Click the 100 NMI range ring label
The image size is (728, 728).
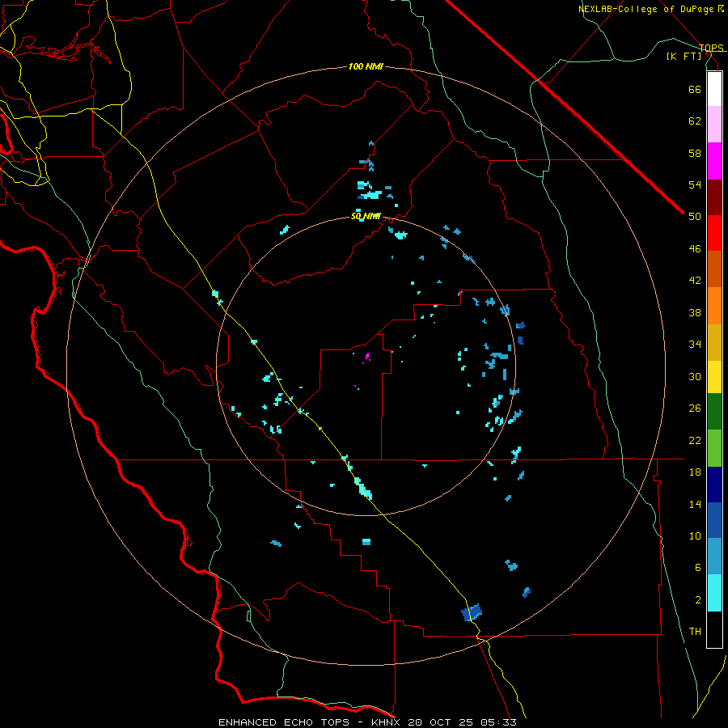[x=366, y=67]
